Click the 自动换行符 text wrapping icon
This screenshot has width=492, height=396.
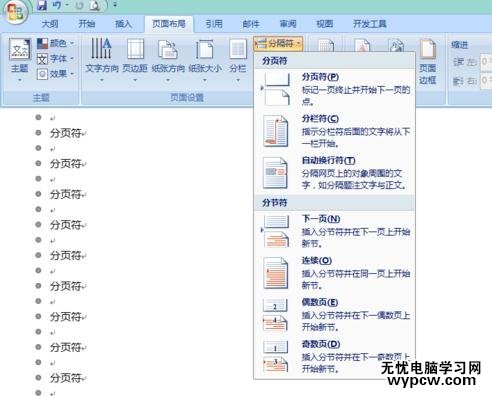coord(275,173)
